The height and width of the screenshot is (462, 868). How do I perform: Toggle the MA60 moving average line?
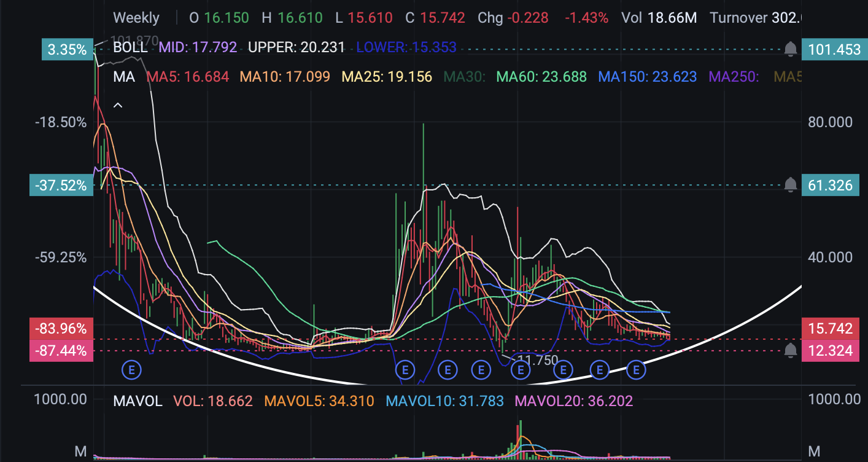pos(541,77)
